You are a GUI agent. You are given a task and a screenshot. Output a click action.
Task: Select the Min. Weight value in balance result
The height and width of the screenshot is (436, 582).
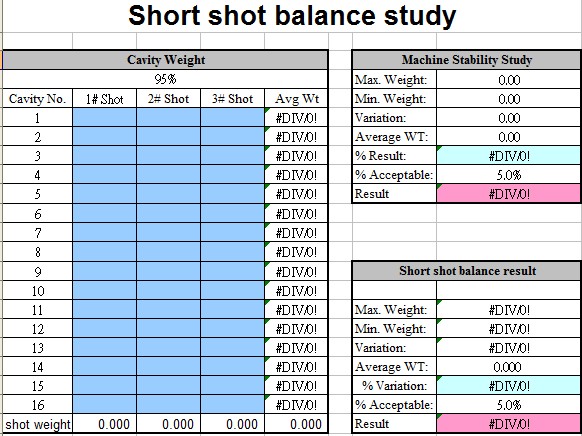(x=509, y=328)
